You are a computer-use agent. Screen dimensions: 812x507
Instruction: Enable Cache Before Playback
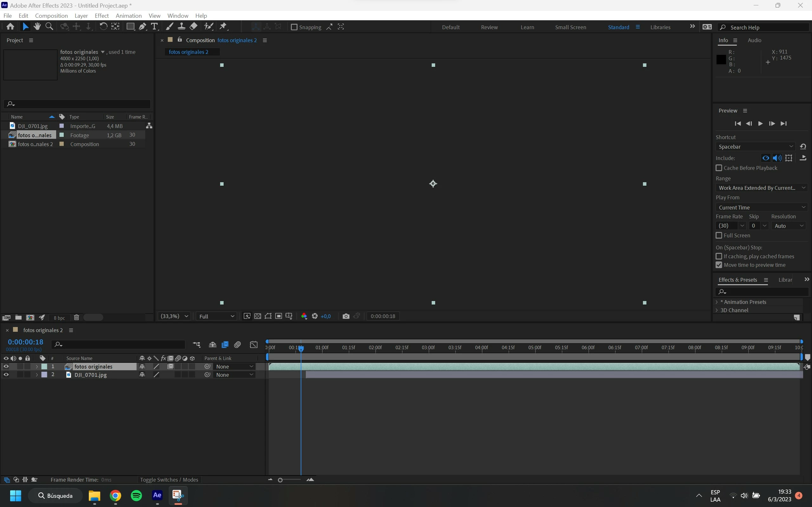(x=719, y=168)
